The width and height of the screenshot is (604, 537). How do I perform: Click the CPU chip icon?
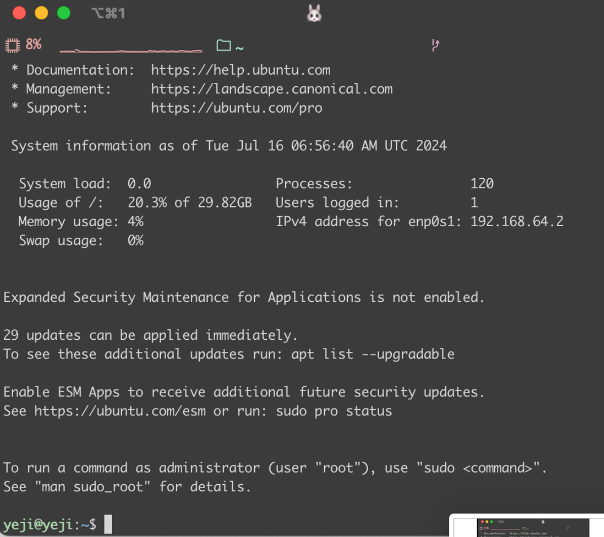coord(12,45)
